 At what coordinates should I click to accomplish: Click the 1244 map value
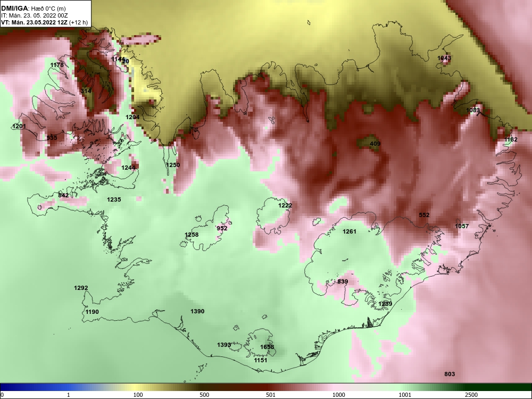pos(128,168)
